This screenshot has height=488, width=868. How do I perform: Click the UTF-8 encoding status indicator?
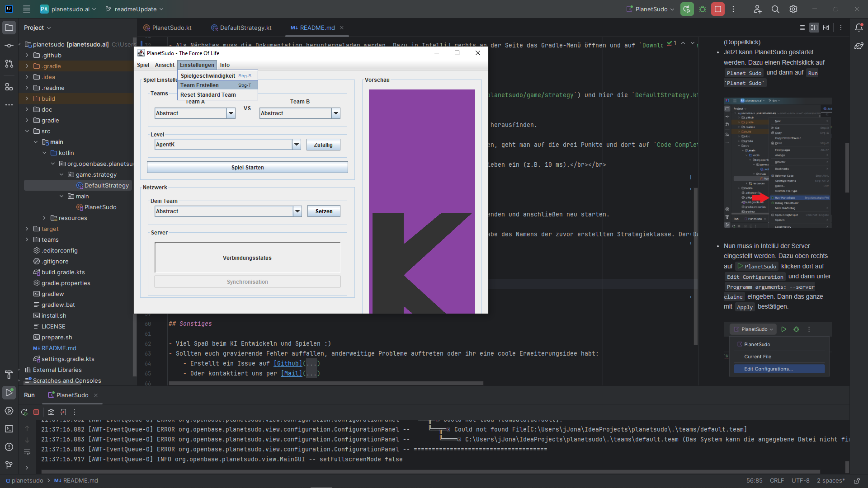click(800, 481)
